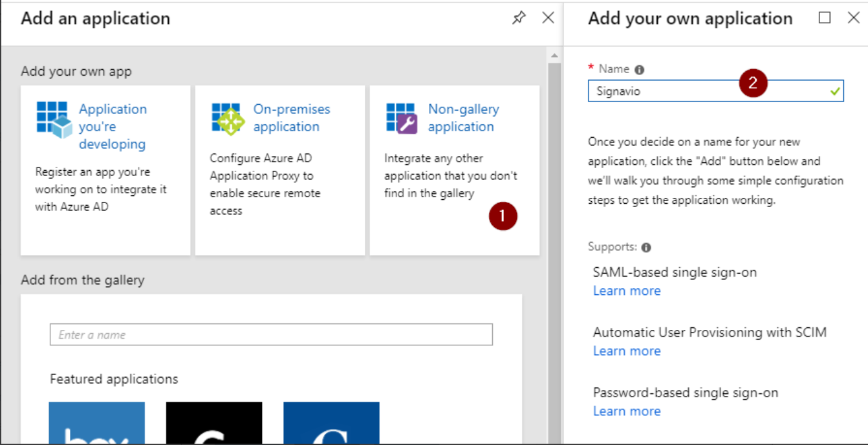
Task: Click the scroll up arrow of the blade
Action: click(x=554, y=56)
